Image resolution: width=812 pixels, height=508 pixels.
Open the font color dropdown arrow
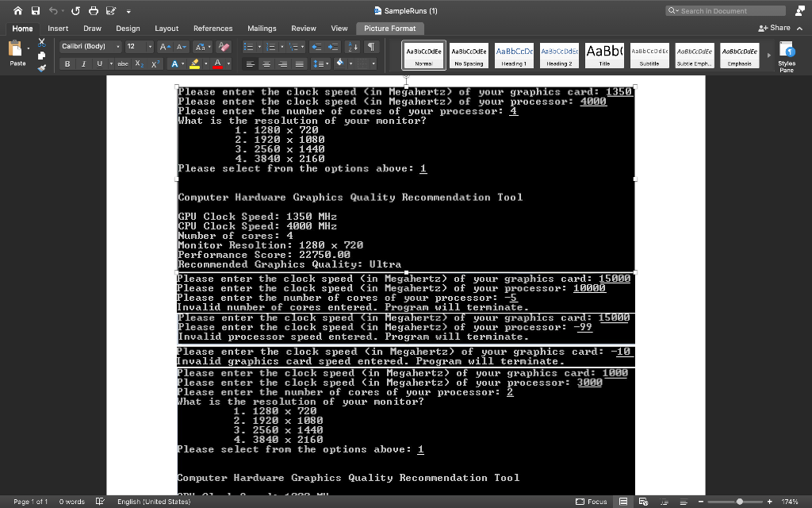point(228,63)
